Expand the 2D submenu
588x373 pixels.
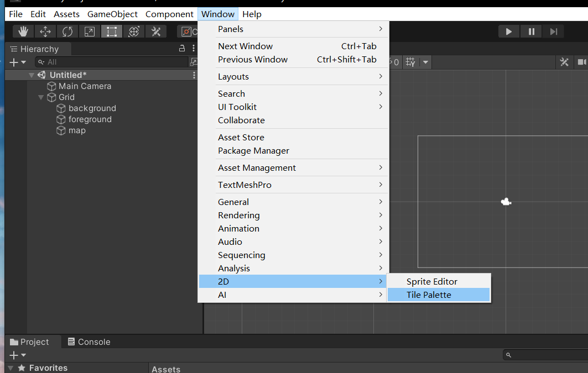(294, 282)
